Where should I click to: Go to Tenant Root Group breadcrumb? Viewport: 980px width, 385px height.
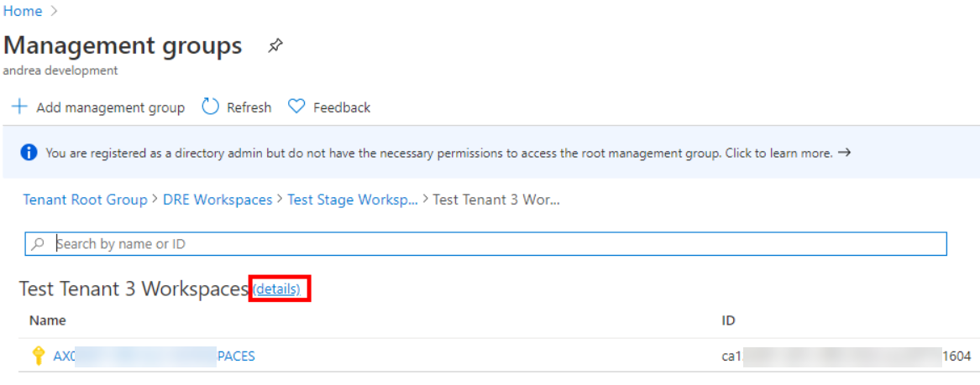tap(85, 200)
